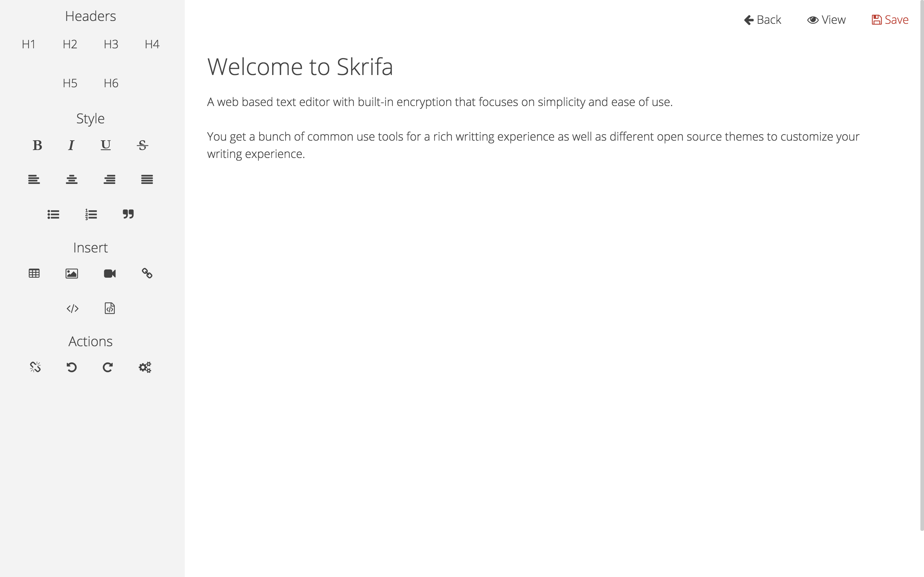The height and width of the screenshot is (577, 924).
Task: Insert inline code with the </> icon
Action: tap(73, 309)
